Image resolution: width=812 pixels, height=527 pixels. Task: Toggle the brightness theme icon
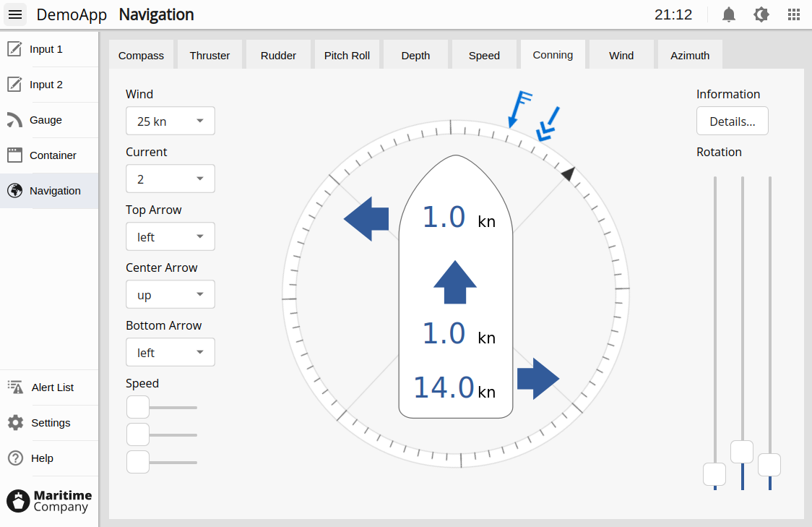click(x=761, y=14)
